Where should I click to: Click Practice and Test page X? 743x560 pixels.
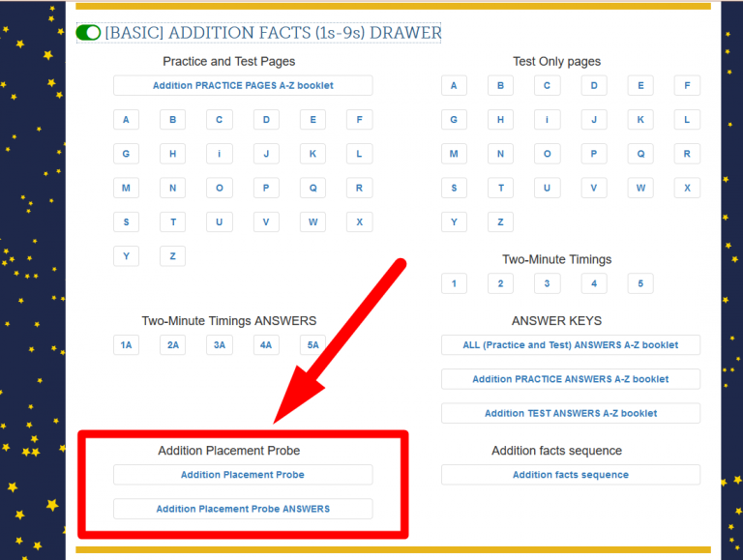coord(359,221)
